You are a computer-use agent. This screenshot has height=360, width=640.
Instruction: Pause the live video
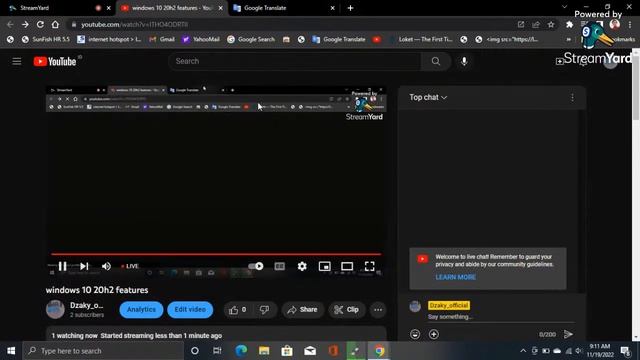pyautogui.click(x=62, y=266)
